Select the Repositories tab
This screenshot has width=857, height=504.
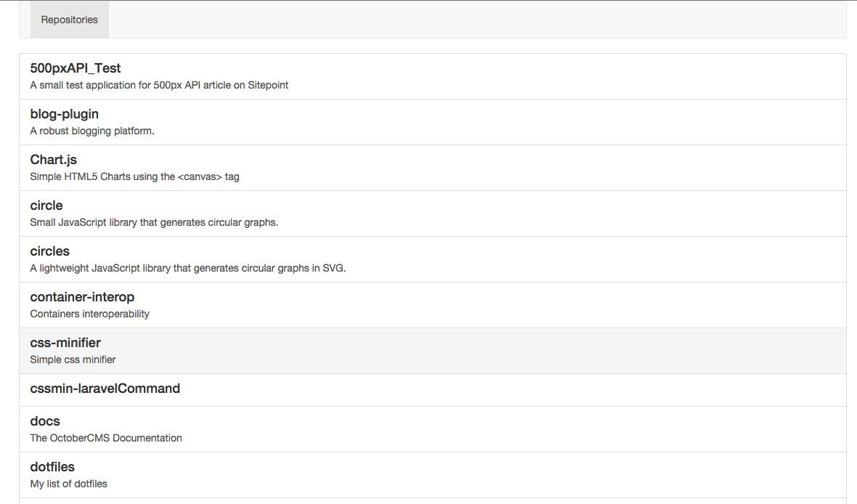click(x=70, y=20)
